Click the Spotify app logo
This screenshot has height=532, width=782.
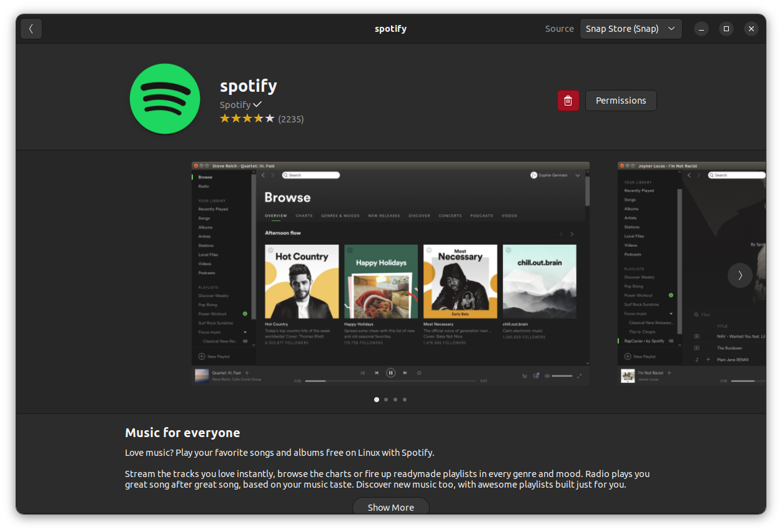[x=164, y=98]
